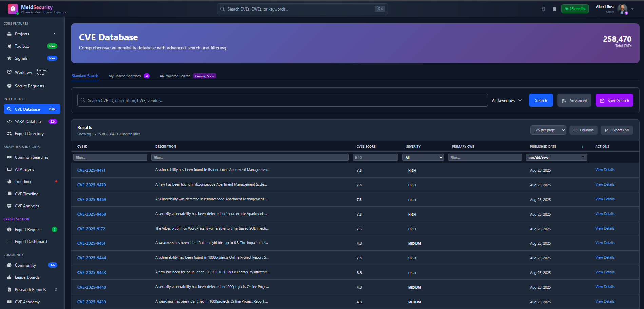Expand the Projects chevron arrow
Screen dimensions: 644x309
54,34
